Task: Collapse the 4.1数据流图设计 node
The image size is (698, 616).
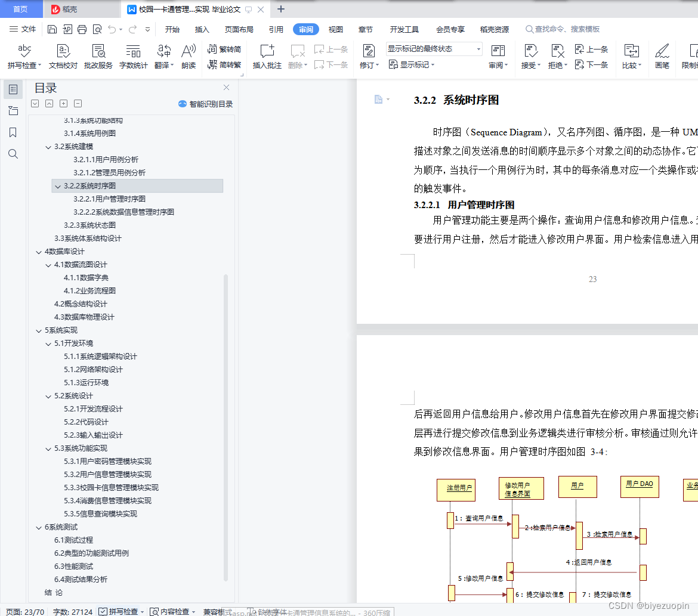Action: point(48,265)
